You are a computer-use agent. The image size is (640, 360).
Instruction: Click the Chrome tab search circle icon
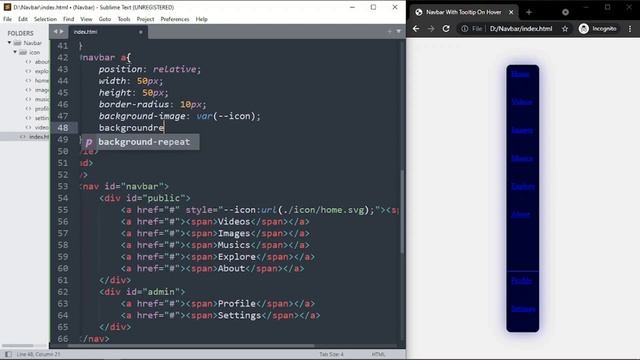tap(565, 12)
